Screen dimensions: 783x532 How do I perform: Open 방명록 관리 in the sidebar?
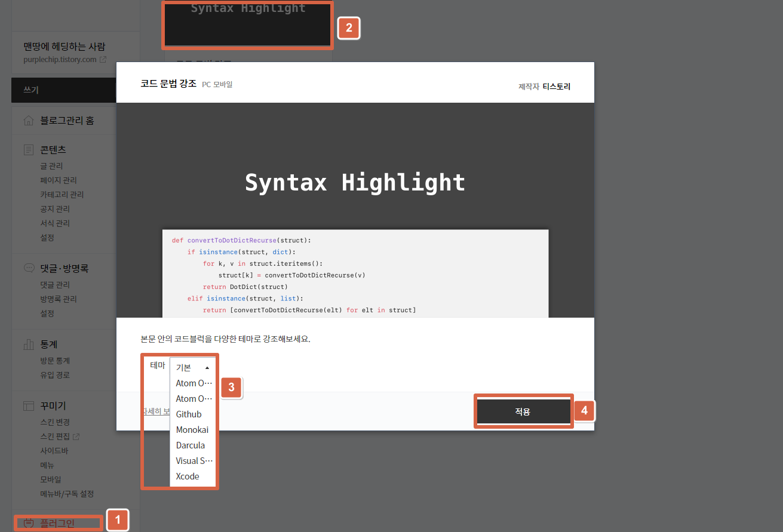[59, 299]
